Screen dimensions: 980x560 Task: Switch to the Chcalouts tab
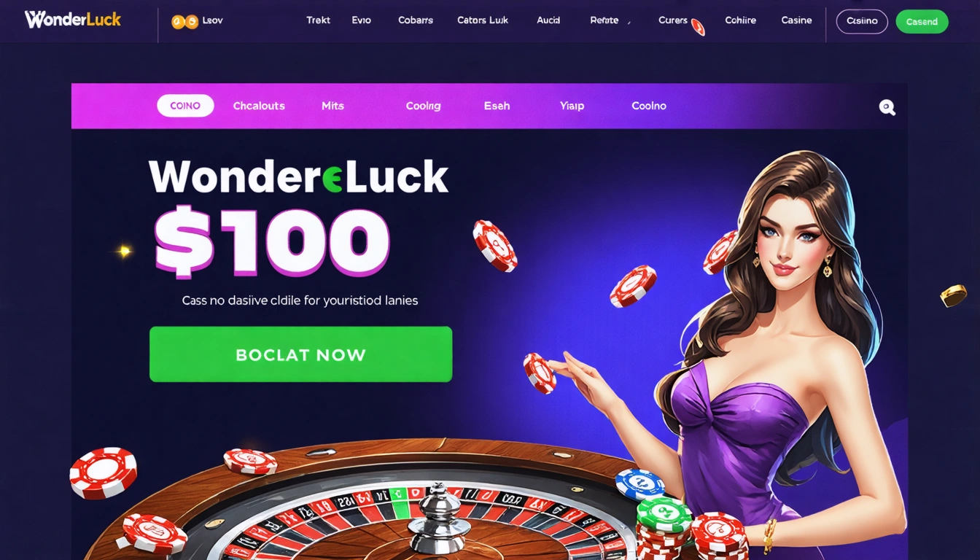(259, 106)
